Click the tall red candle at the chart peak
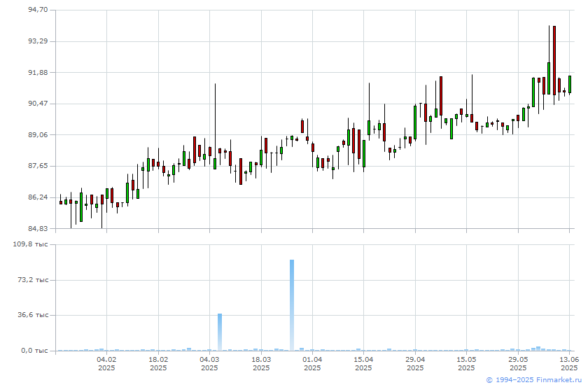 click(554, 60)
